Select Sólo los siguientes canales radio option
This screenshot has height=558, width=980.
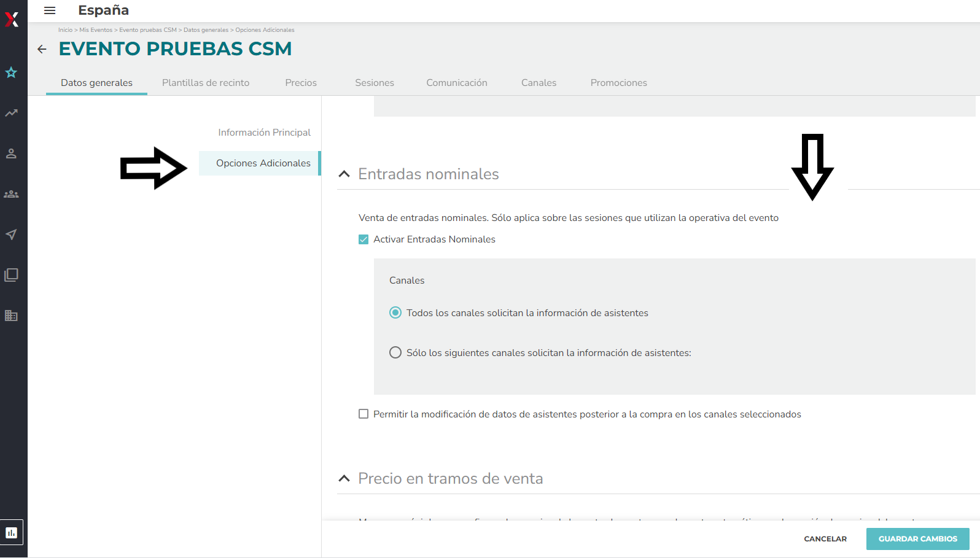(x=395, y=353)
